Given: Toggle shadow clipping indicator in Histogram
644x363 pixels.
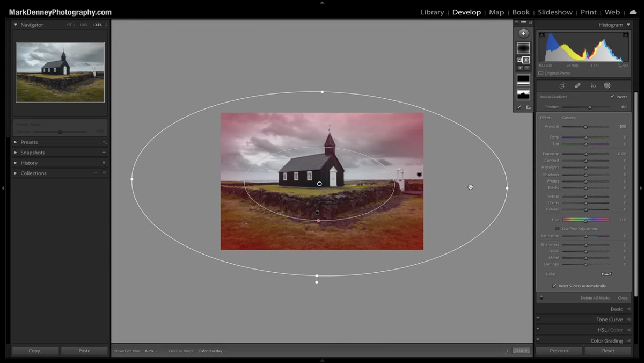Looking at the screenshot, I should pos(541,34).
